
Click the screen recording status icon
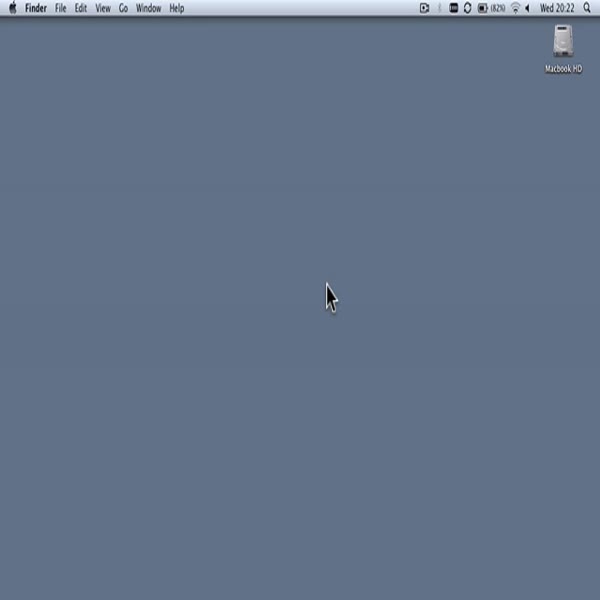click(x=424, y=8)
